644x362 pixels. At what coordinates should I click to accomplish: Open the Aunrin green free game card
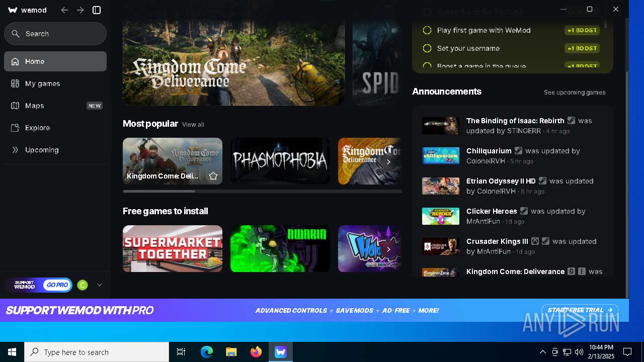[280, 248]
